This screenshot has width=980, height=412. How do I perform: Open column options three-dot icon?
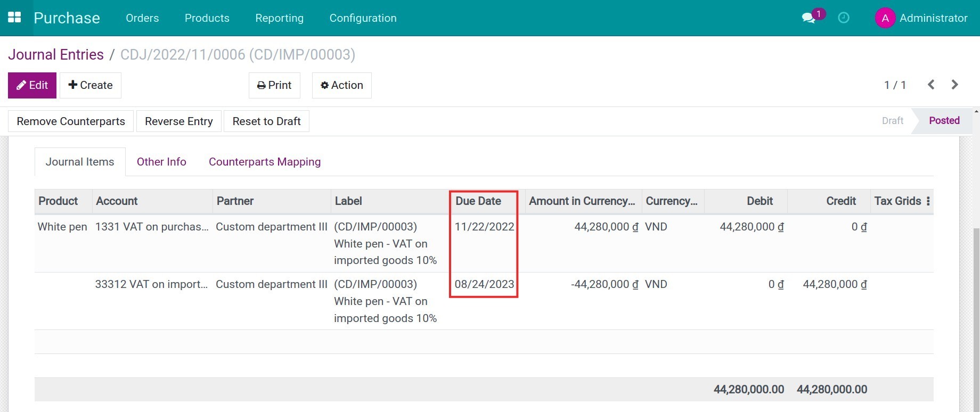tap(928, 201)
